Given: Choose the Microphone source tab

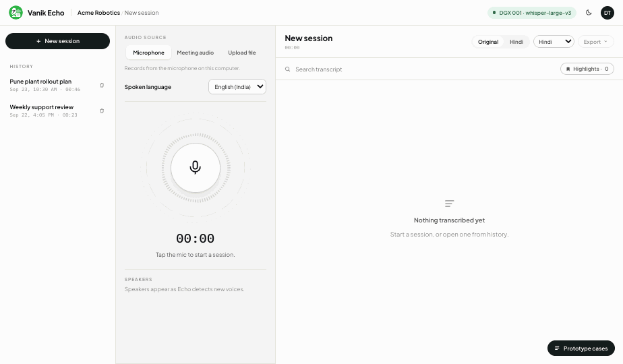Looking at the screenshot, I should (148, 53).
